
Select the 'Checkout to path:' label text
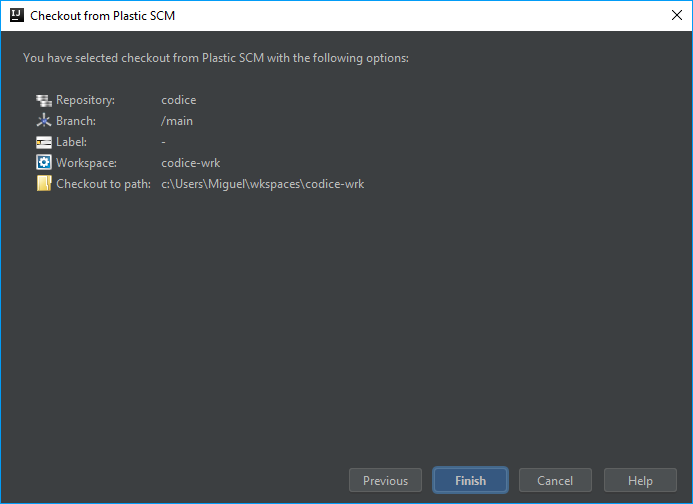[103, 183]
